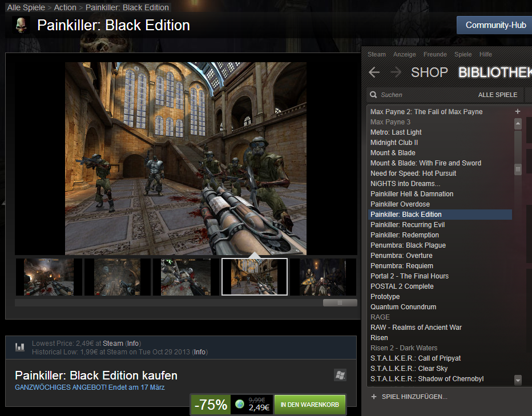Select first screenshot thumbnail with explosion
The image size is (532, 416).
click(x=49, y=277)
